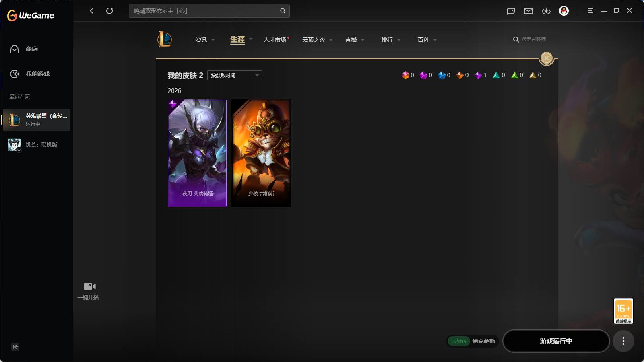The height and width of the screenshot is (362, 644).
Task: Expand the 云顶之弈 menu arrow
Action: [331, 40]
